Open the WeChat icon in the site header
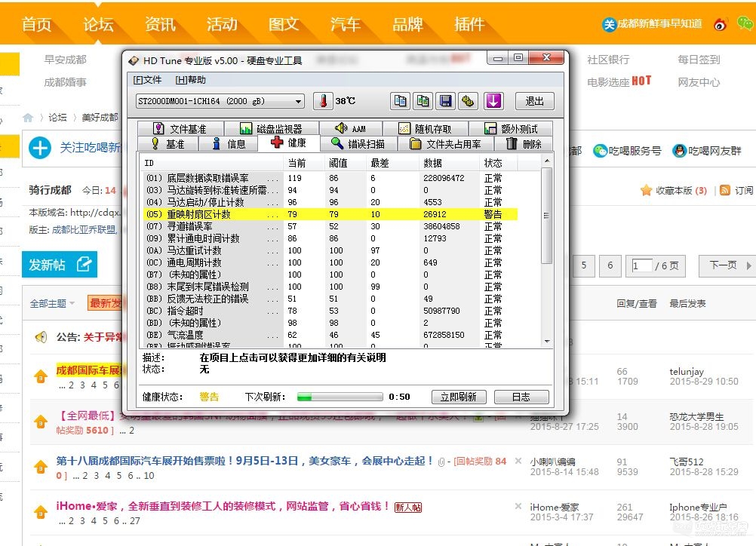This screenshot has width=756, height=546. pyautogui.click(x=745, y=23)
